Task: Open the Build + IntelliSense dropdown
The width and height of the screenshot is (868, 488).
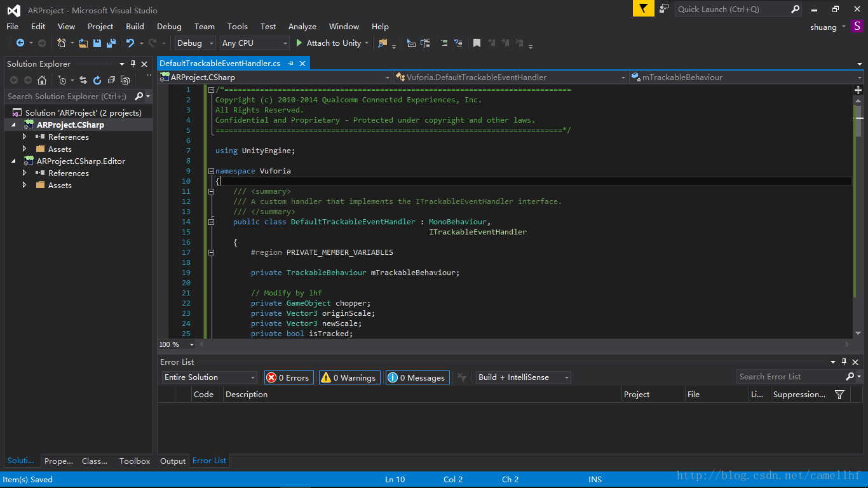Action: point(524,377)
